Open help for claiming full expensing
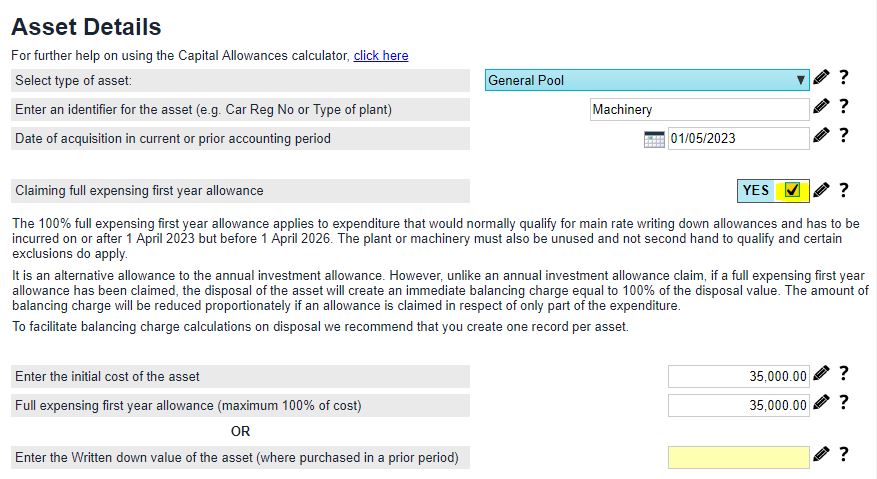 click(x=844, y=189)
